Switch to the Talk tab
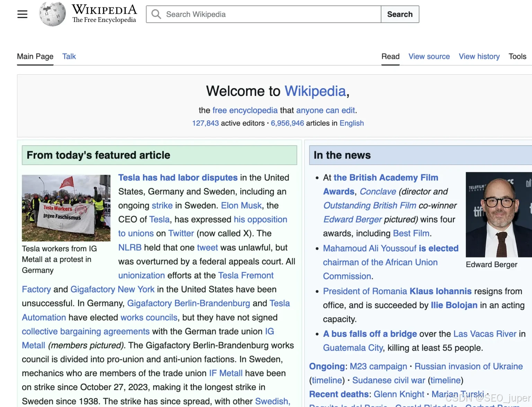The width and height of the screenshot is (532, 407). coord(69,56)
